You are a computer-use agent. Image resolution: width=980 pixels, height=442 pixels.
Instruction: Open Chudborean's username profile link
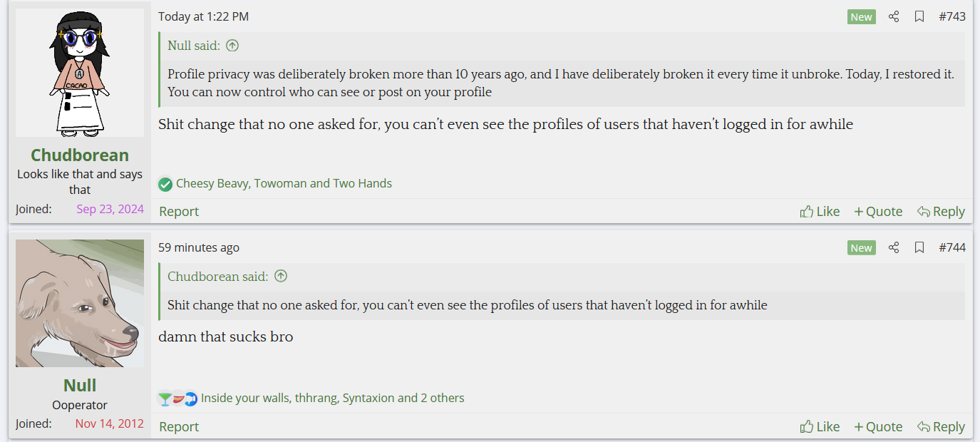click(x=80, y=155)
